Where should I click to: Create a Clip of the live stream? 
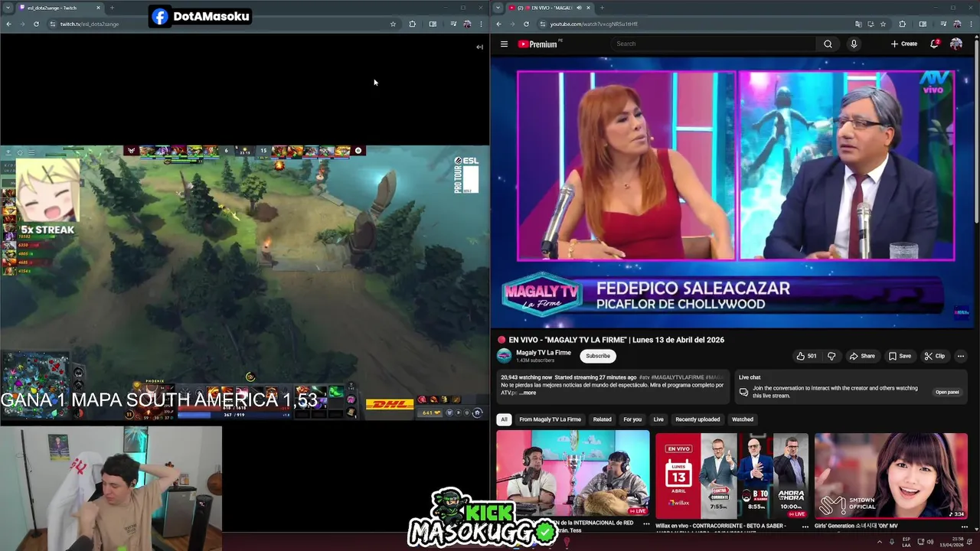(x=935, y=356)
